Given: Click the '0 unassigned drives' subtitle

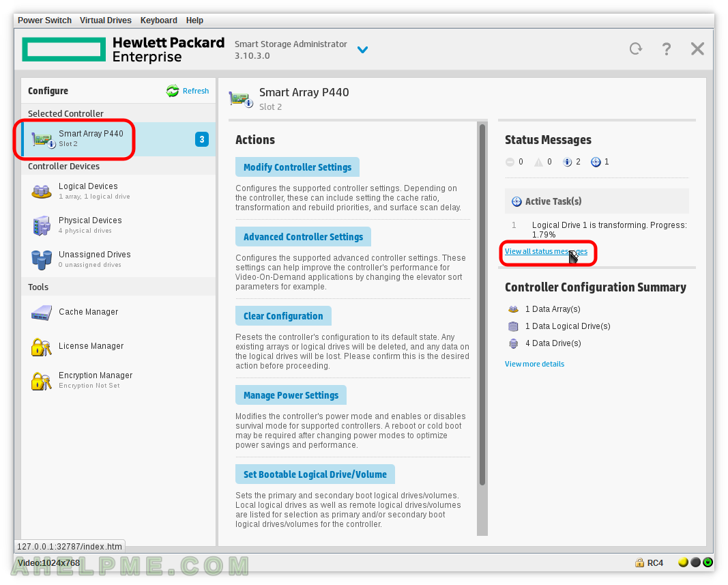Looking at the screenshot, I should pos(89,265).
